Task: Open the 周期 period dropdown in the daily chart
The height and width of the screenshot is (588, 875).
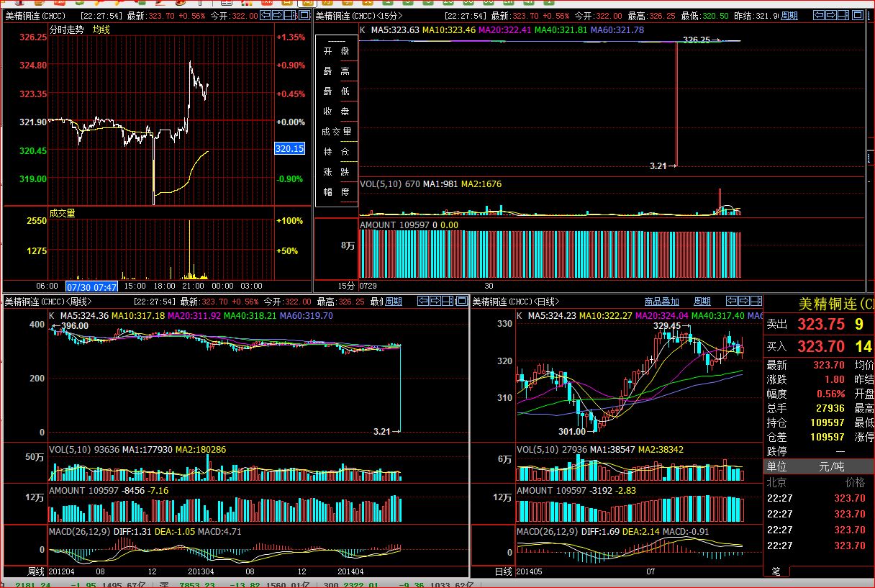Action: (702, 301)
